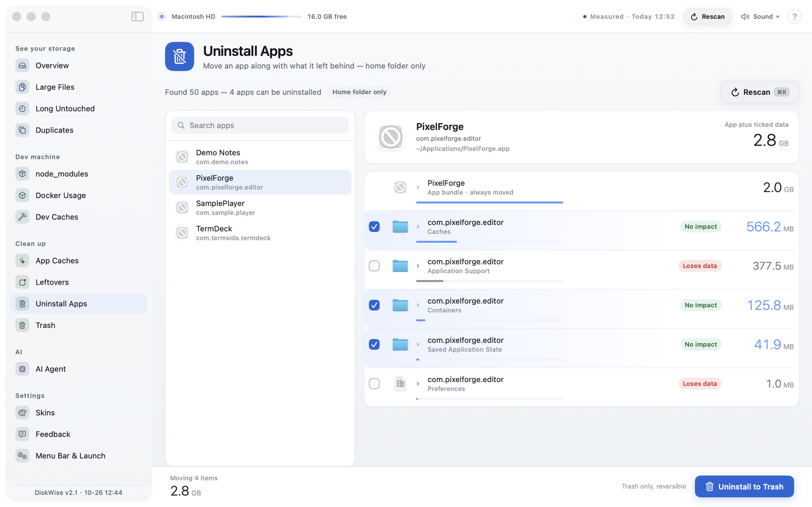Click the Duplicates sidebar icon
The width and height of the screenshot is (812, 507).
pos(22,130)
